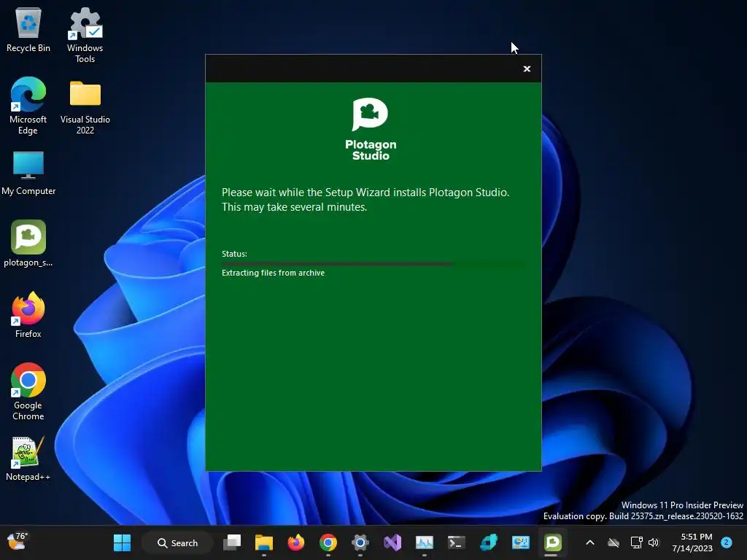The image size is (747, 560).
Task: Open File Explorer from taskbar
Action: pos(264,542)
